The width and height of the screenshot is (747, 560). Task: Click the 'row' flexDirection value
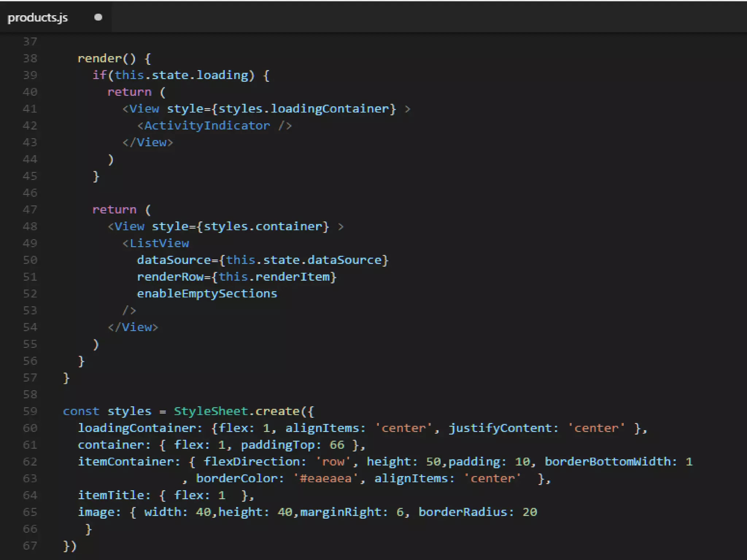pos(333,462)
